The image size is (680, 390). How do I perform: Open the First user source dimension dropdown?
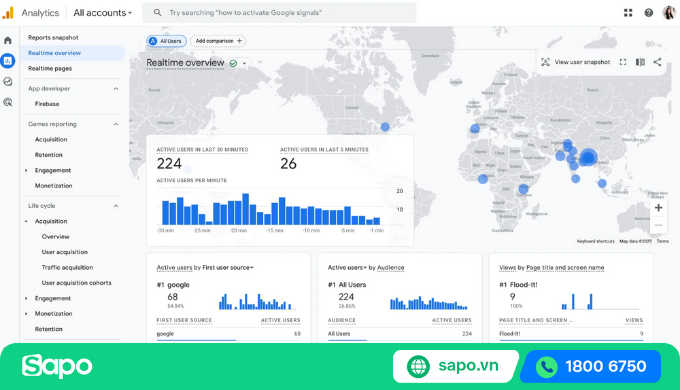point(228,268)
